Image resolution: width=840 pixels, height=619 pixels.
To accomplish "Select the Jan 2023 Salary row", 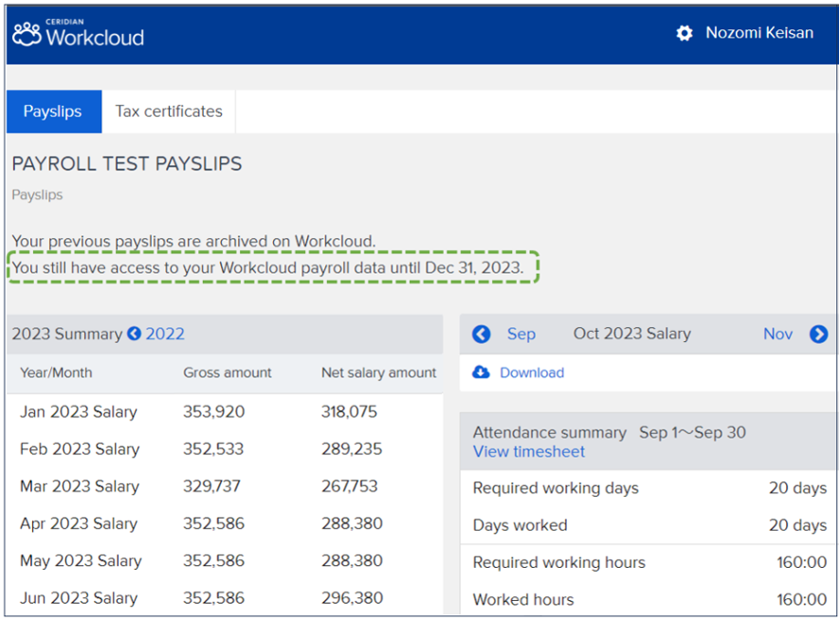I will pos(79,411).
